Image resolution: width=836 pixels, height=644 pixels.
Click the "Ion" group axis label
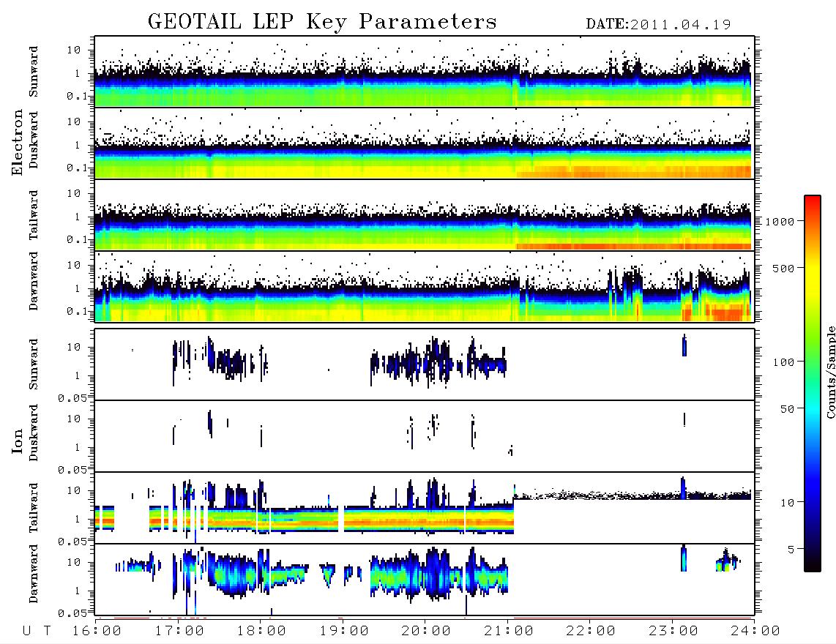(17, 441)
